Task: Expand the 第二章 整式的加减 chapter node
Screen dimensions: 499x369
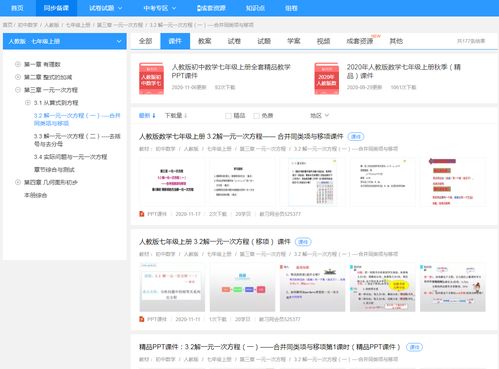Action: (x=18, y=77)
